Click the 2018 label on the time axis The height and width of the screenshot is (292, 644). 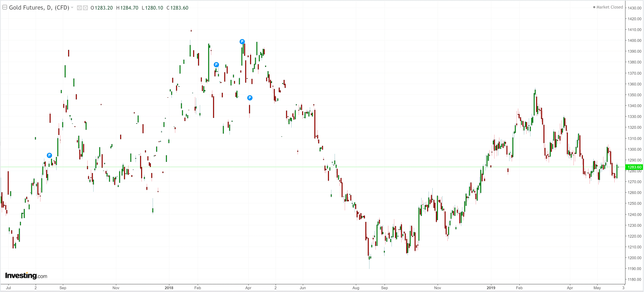click(169, 288)
